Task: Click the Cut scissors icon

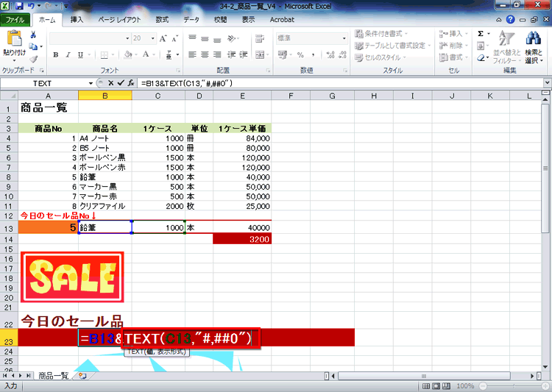Action: [33, 35]
